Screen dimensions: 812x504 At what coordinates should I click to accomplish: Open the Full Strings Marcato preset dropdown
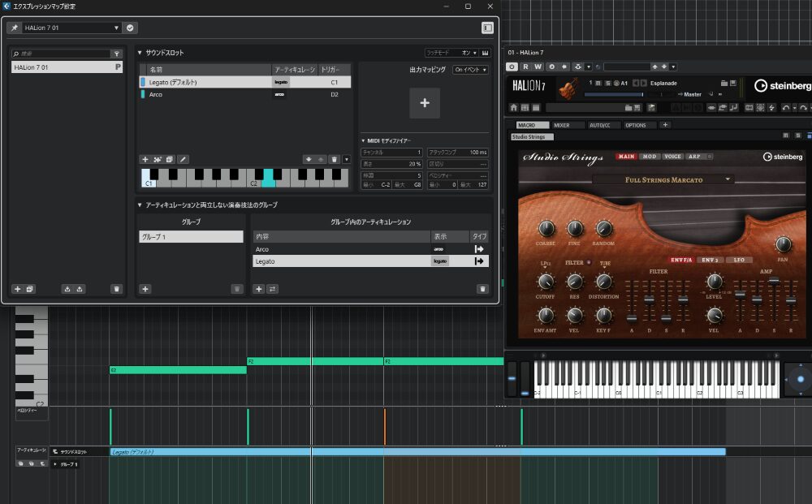[728, 179]
